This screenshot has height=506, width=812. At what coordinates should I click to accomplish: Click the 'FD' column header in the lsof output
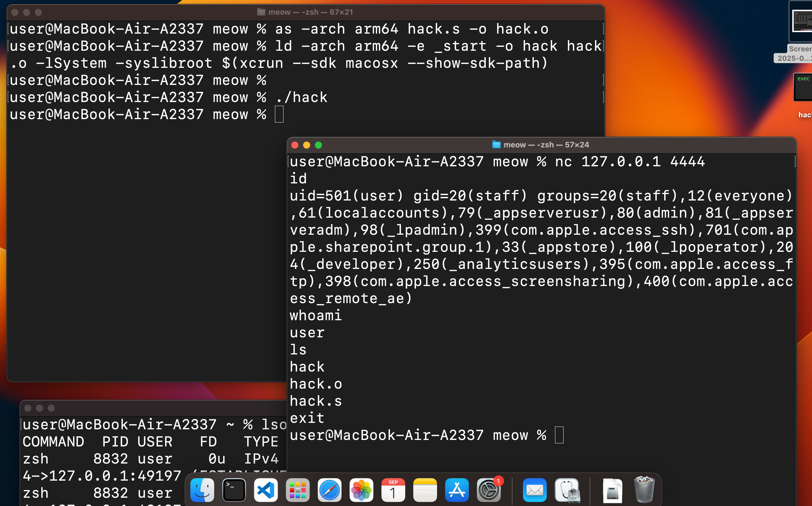208,442
